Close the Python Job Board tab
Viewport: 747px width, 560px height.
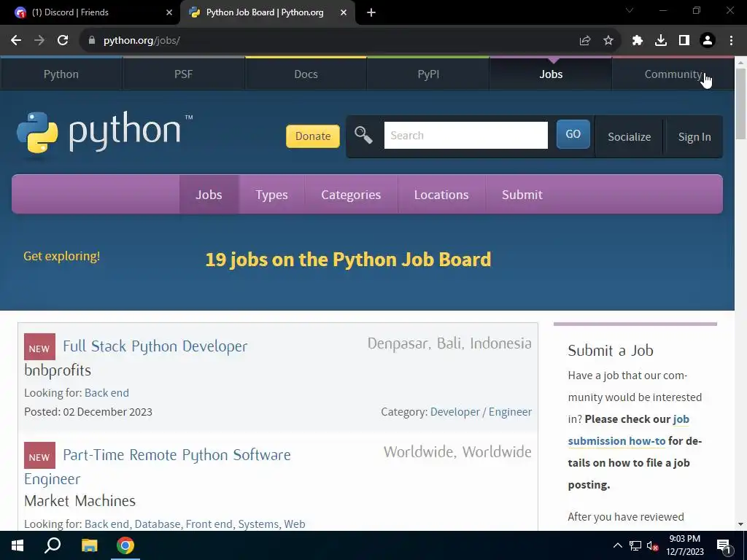pyautogui.click(x=344, y=13)
